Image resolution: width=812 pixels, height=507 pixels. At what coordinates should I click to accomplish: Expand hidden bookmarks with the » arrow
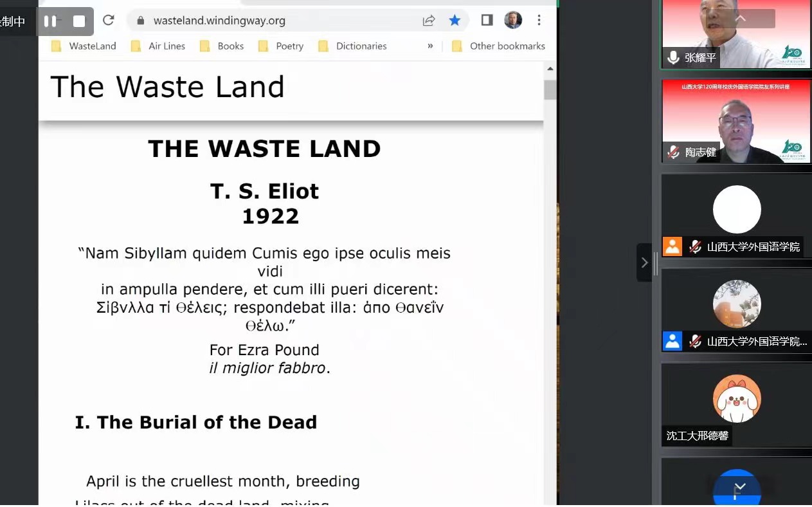[x=430, y=46]
